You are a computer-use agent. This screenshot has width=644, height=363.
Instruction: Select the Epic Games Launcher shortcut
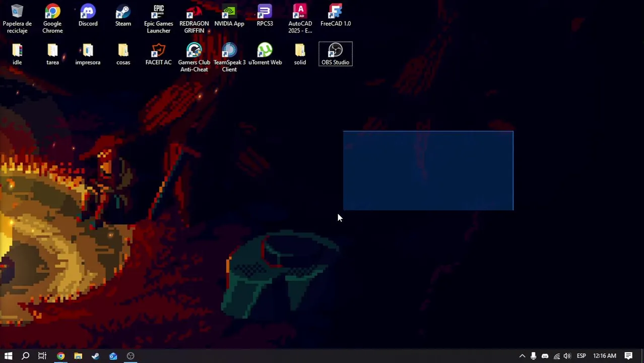point(158,19)
